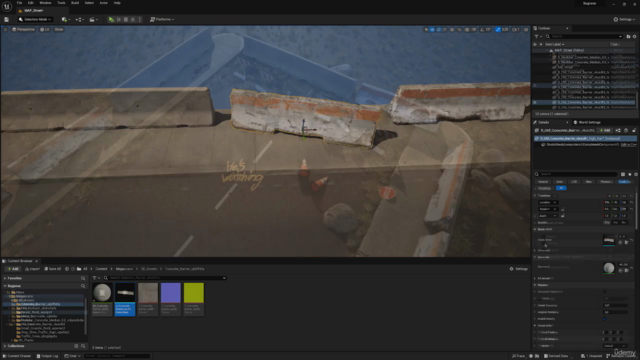Click the blueprint/hierarchy icon next to Add
Viewport: 640px width, 360px height.
coord(618,131)
